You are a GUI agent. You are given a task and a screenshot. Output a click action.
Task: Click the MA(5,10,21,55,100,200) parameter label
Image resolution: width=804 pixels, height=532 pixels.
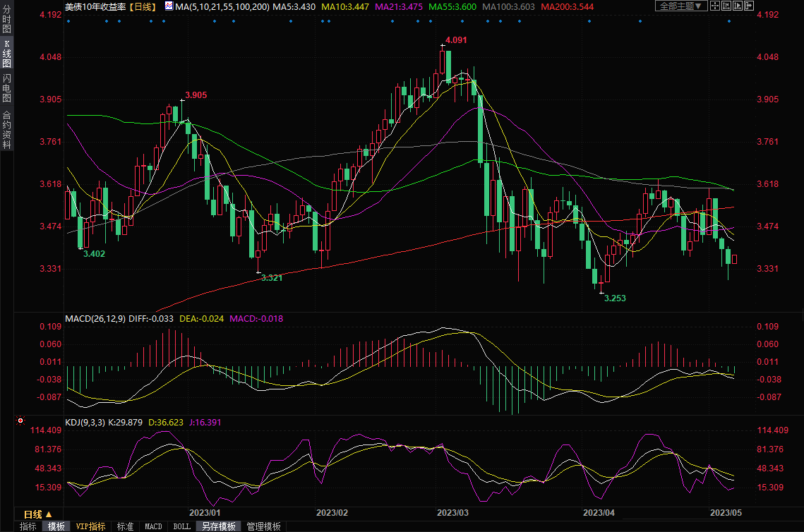pyautogui.click(x=222, y=6)
